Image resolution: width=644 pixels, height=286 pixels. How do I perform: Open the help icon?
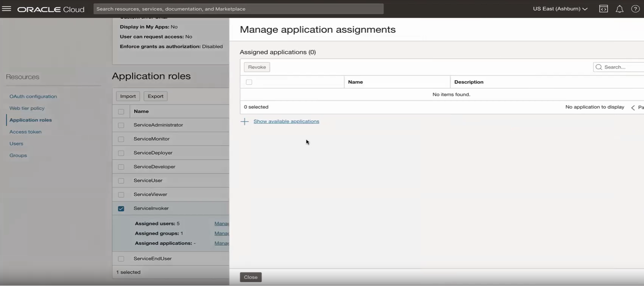click(636, 8)
